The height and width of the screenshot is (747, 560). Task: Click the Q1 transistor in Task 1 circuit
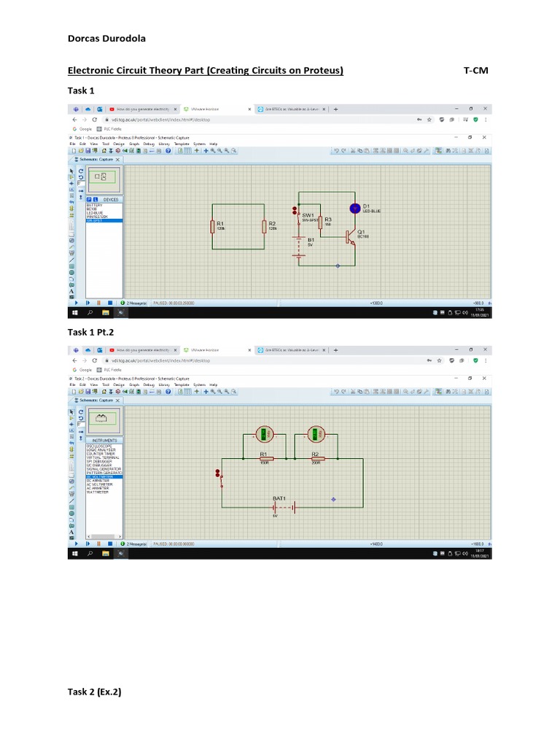(351, 238)
